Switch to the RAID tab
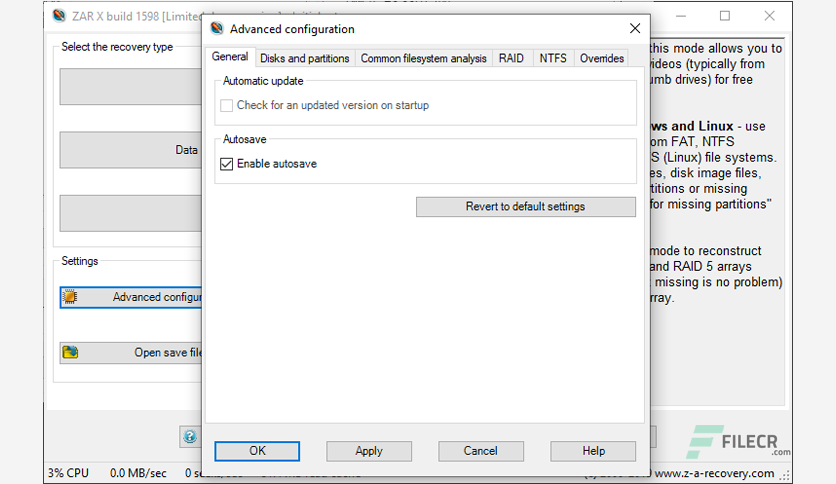Image resolution: width=836 pixels, height=484 pixels. [x=511, y=58]
